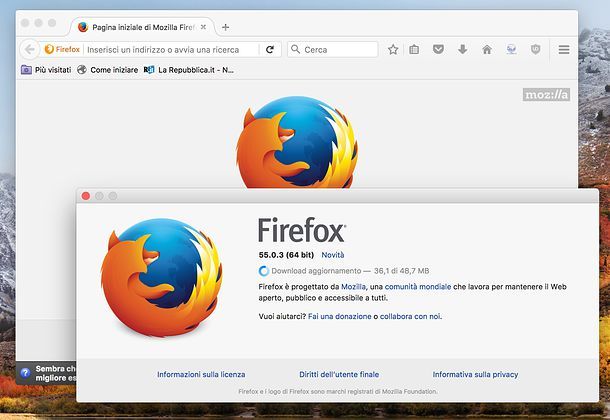Close the About Firefox dialog with red button
This screenshot has height=420, width=610.
pyautogui.click(x=86, y=196)
